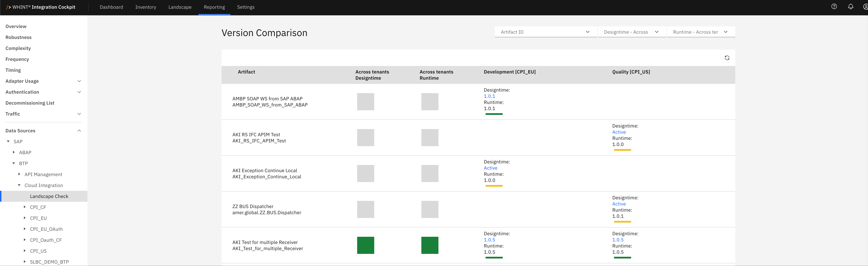Image resolution: width=868 pixels, height=266 pixels.
Task: Collapse the SAP tree node arrow
Action: pos(8,141)
